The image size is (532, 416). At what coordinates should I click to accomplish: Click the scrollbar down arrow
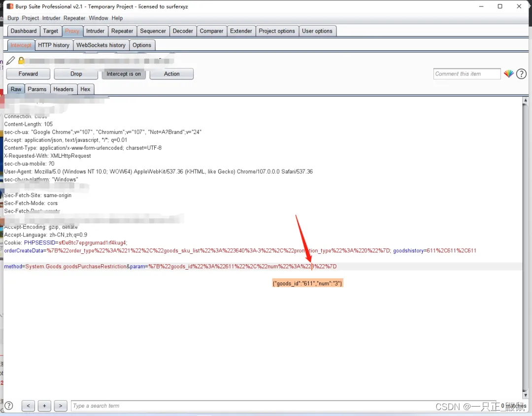tap(525, 395)
